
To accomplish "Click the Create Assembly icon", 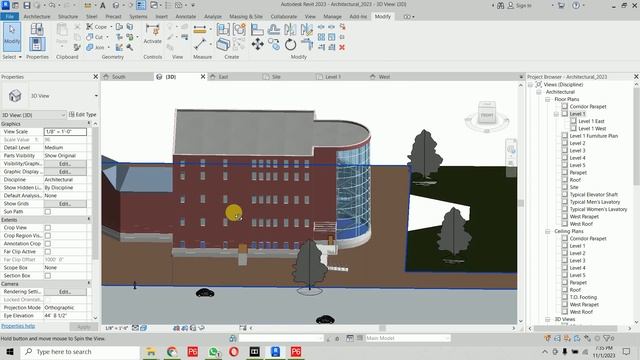I will click(x=223, y=29).
